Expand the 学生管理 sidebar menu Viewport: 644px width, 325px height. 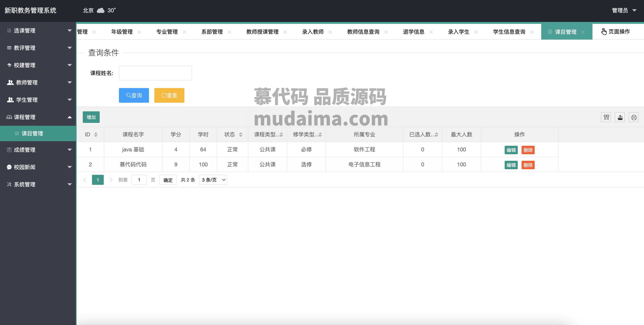point(38,100)
